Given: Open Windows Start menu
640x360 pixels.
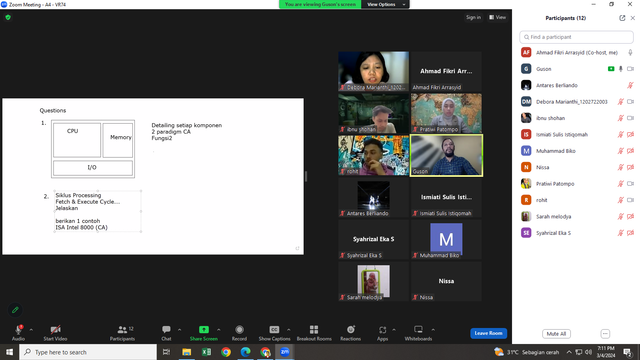Looking at the screenshot, I should pos(9,352).
